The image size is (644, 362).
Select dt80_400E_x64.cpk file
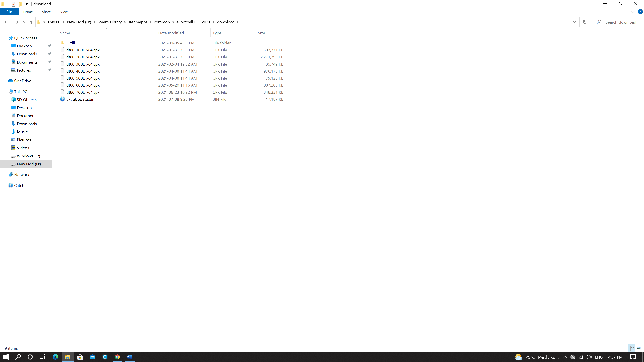(x=83, y=71)
